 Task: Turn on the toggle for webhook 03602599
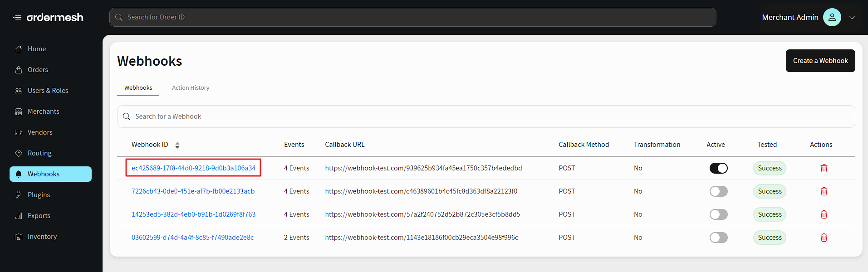(718, 238)
